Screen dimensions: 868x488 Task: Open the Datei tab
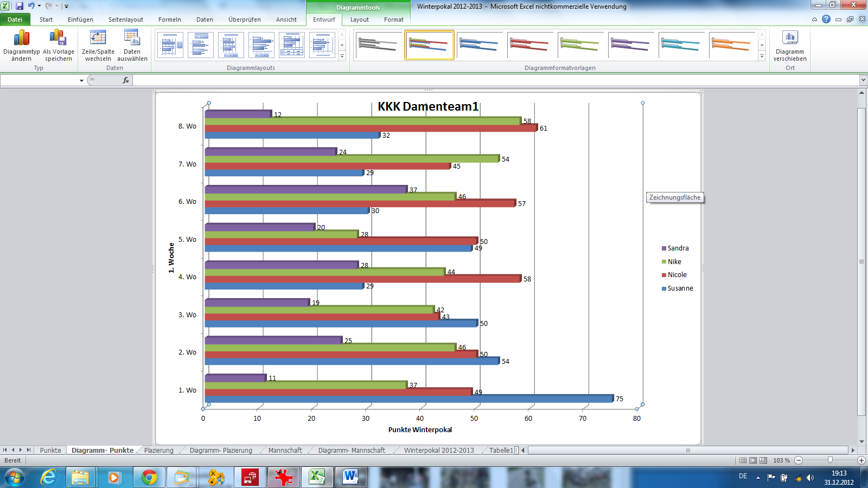[x=15, y=20]
